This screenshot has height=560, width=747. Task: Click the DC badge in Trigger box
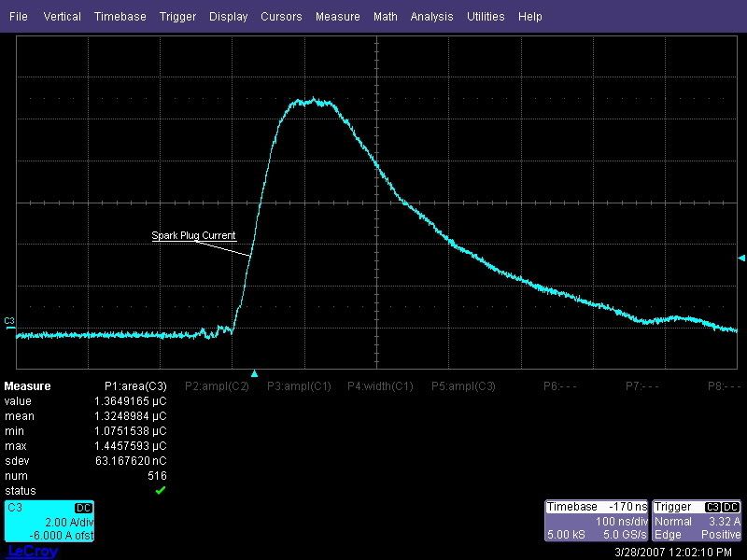(x=731, y=507)
